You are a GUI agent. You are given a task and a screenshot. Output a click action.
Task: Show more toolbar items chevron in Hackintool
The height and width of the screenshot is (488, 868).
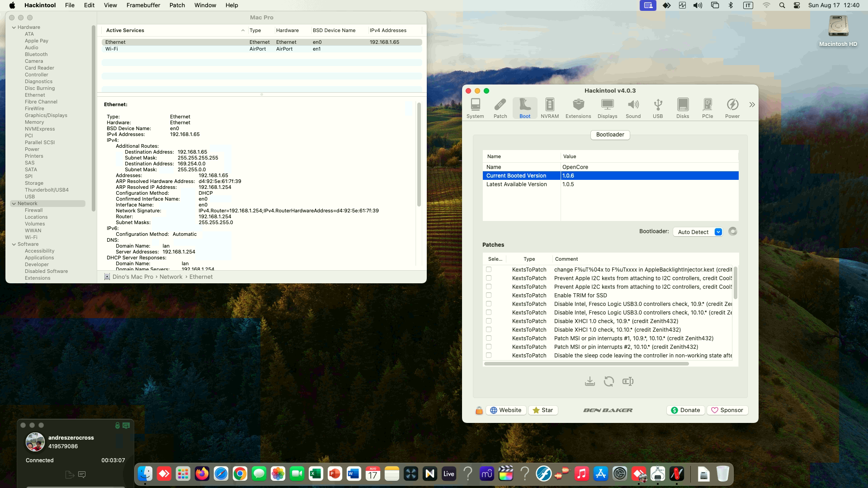752,105
